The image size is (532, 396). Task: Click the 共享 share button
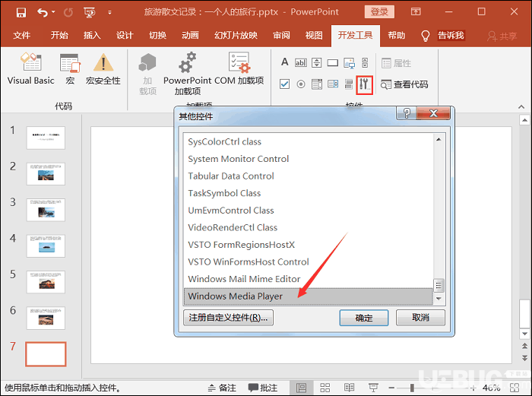pos(502,36)
